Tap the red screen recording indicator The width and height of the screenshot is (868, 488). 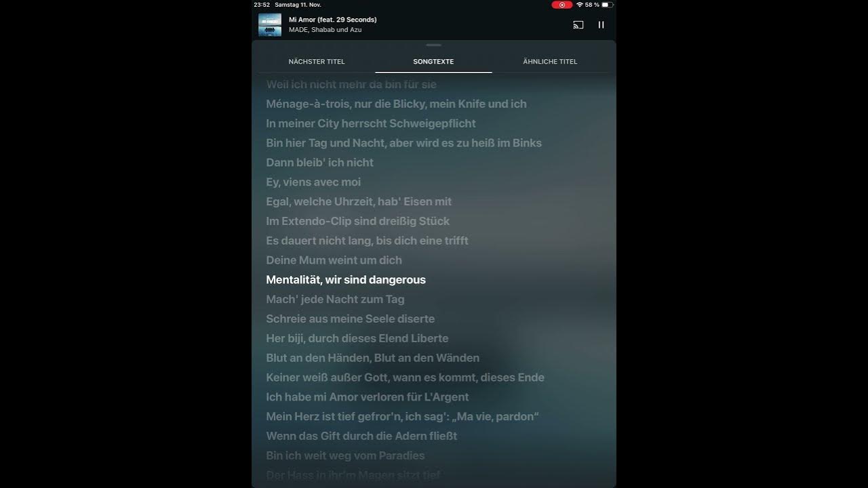[561, 5]
